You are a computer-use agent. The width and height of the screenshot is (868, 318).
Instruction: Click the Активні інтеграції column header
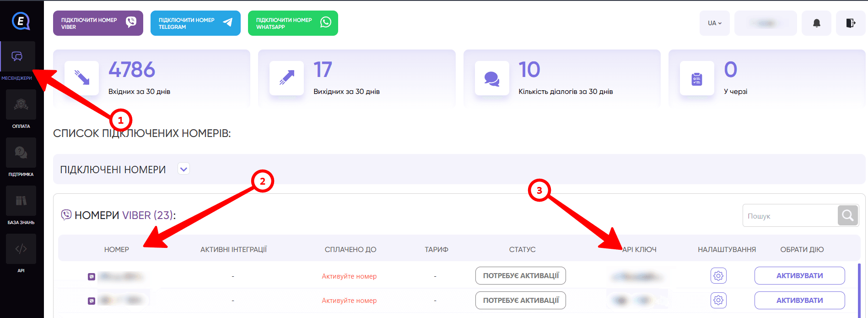point(233,250)
